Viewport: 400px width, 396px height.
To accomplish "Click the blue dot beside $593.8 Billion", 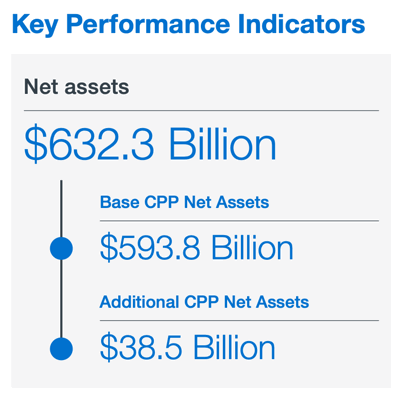I will (61, 248).
